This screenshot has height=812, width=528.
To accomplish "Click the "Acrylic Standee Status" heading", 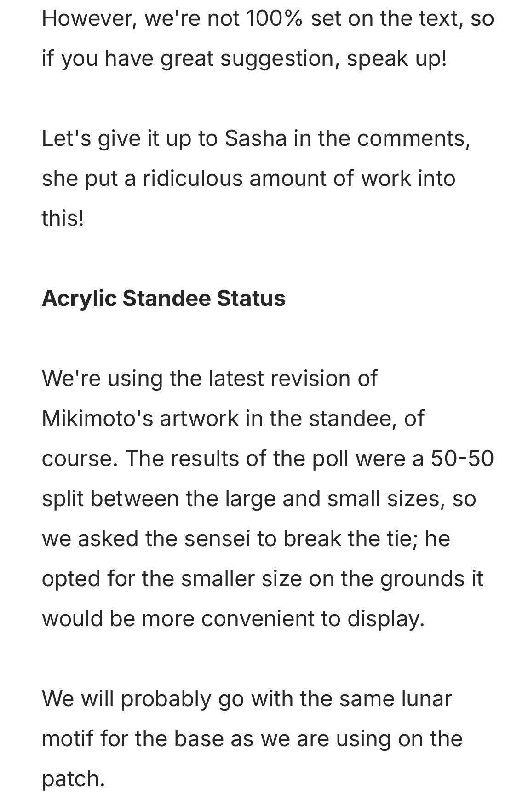I will click(x=163, y=298).
